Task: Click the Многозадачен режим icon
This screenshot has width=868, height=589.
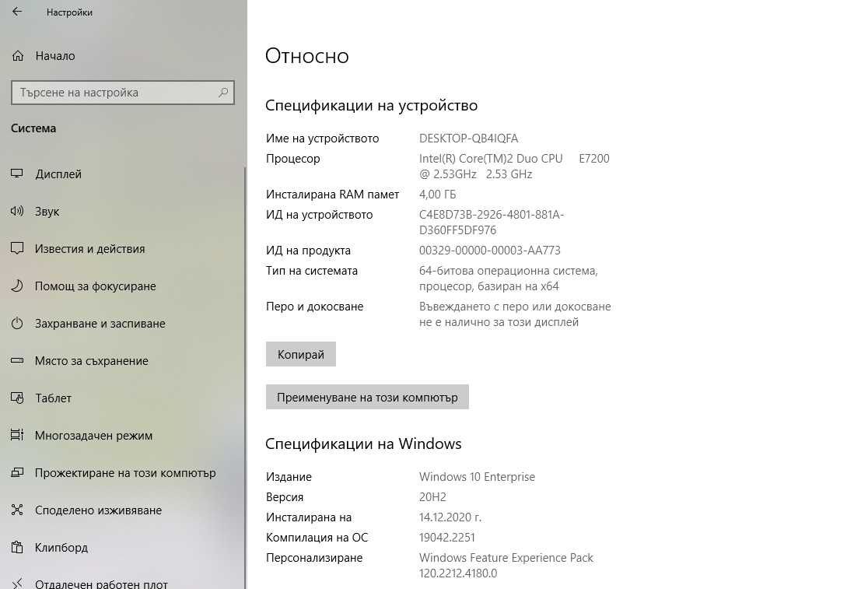Action: click(x=17, y=435)
